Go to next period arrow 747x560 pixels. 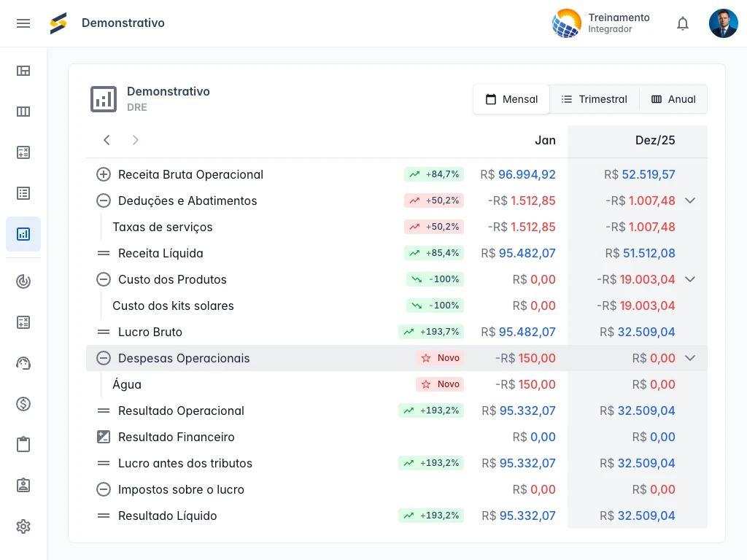tap(135, 140)
